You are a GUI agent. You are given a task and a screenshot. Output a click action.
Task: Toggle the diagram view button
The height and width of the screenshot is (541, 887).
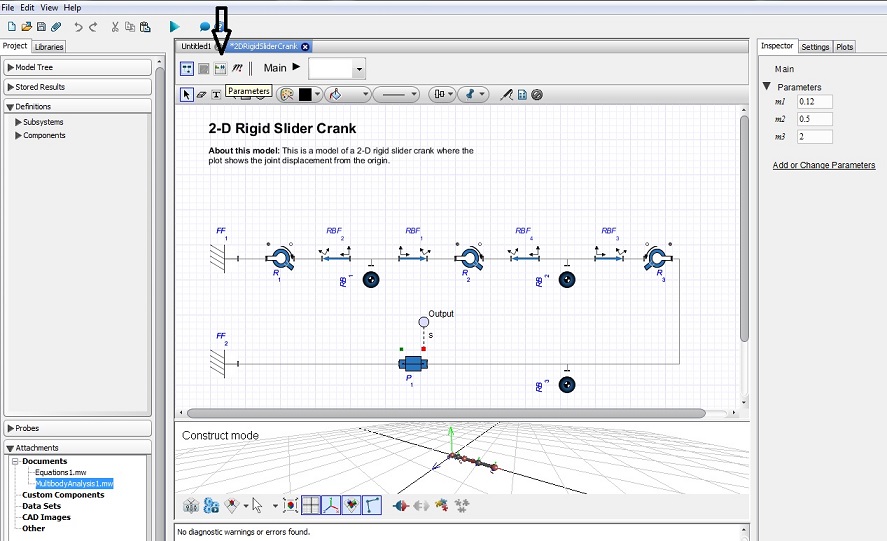[187, 68]
